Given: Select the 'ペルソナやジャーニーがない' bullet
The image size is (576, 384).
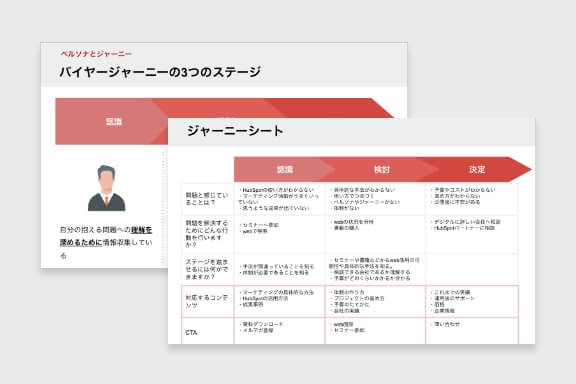Looking at the screenshot, I should pos(365,202).
